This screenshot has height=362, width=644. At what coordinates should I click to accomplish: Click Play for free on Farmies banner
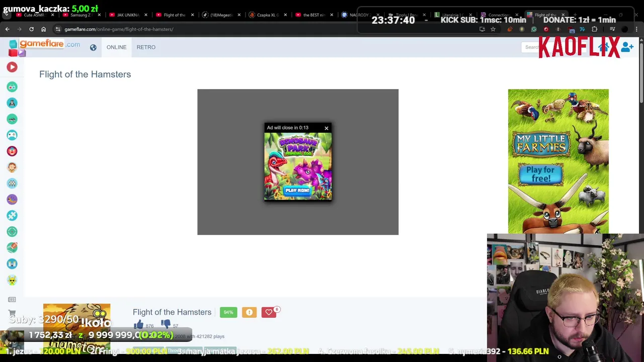point(541,174)
